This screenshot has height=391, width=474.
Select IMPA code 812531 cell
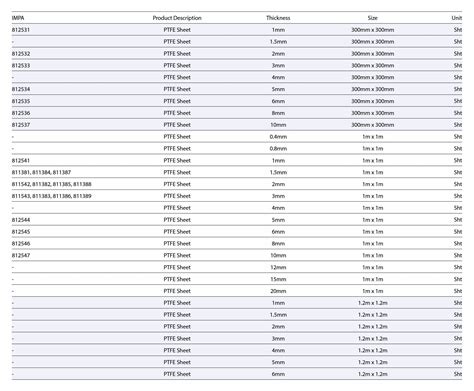(21, 30)
